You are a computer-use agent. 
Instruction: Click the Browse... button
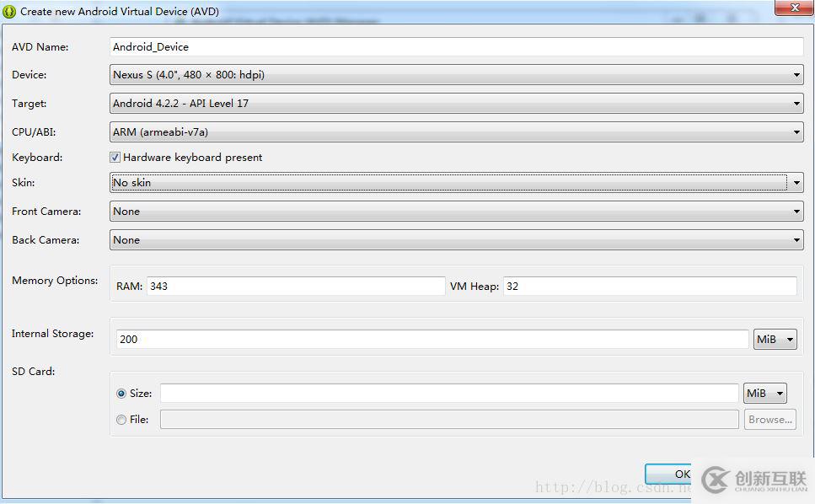pyautogui.click(x=770, y=420)
